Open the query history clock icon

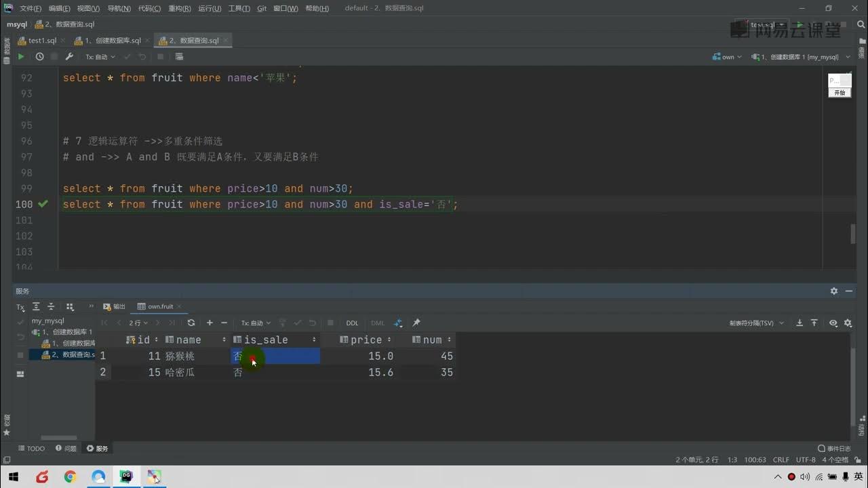(39, 57)
